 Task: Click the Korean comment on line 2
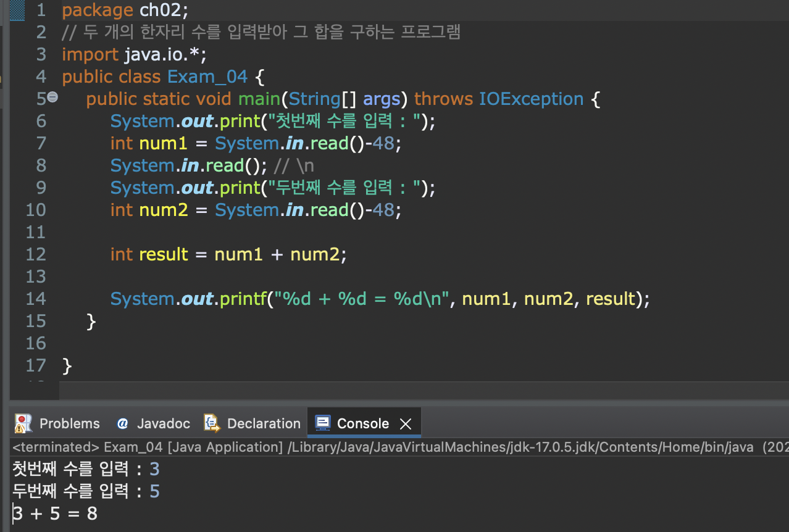pos(261,32)
